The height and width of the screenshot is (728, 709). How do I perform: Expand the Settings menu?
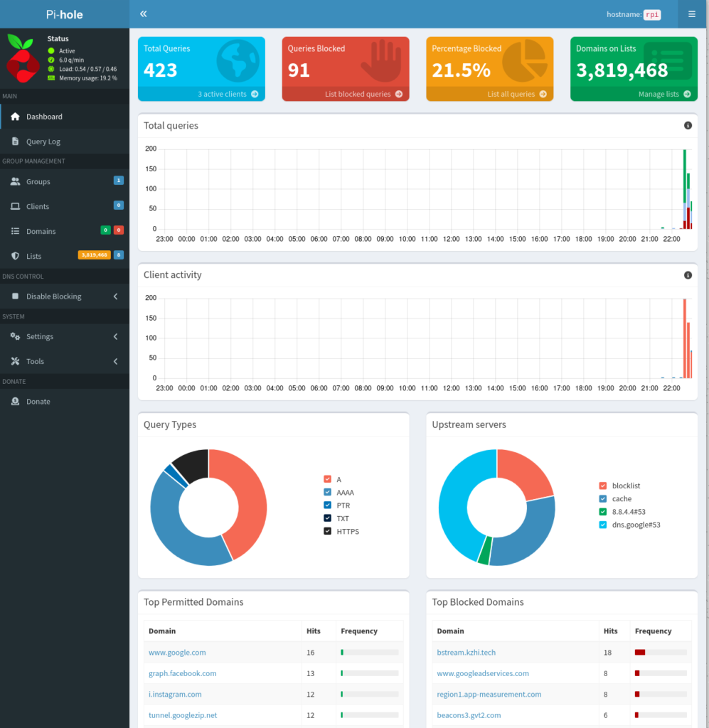pos(39,336)
